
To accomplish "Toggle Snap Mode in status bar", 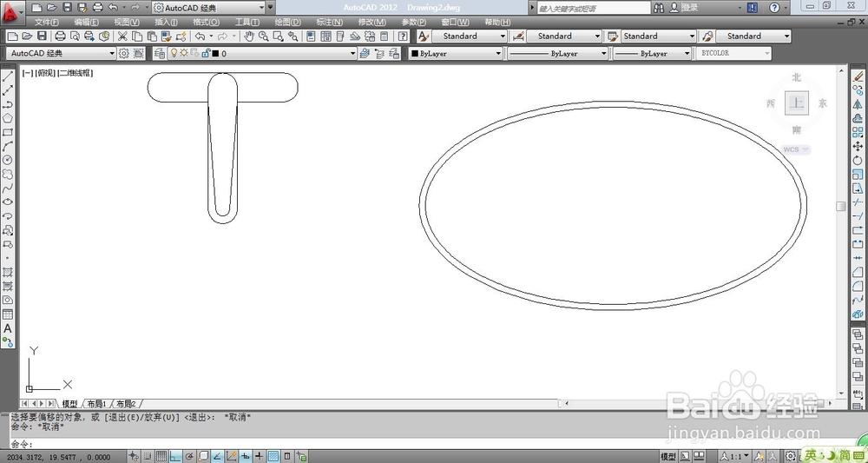I will tap(148, 456).
